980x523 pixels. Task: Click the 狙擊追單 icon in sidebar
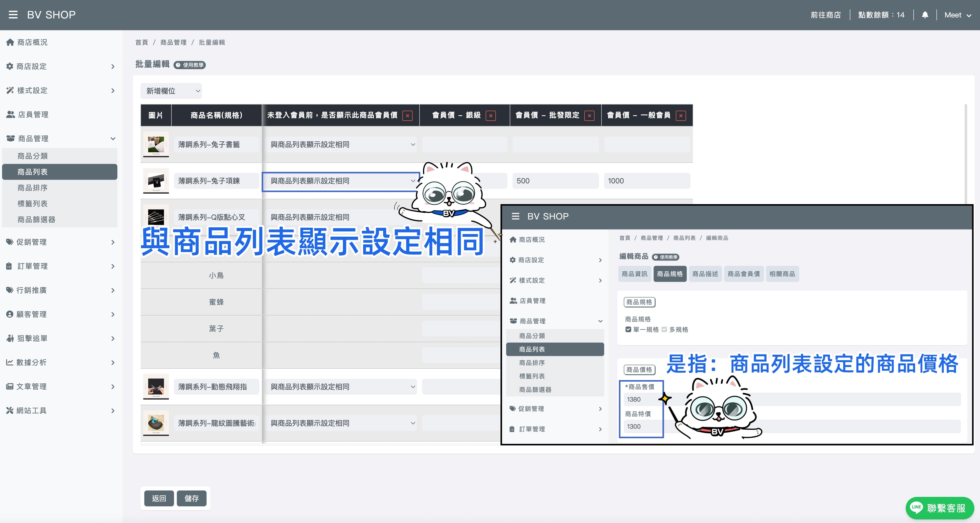point(10,338)
